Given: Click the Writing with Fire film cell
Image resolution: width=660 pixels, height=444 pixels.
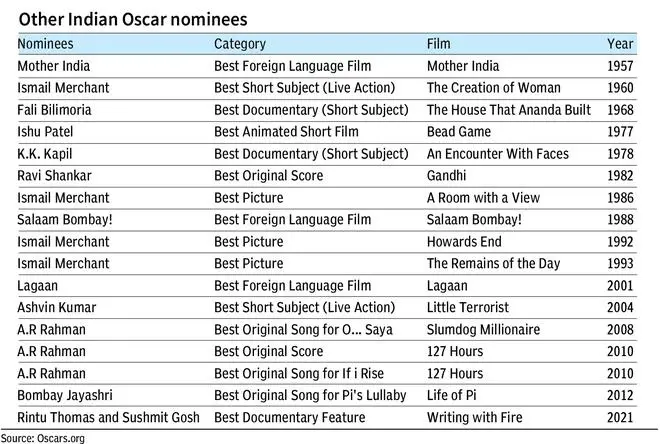Looking at the screenshot, I should 475,417.
